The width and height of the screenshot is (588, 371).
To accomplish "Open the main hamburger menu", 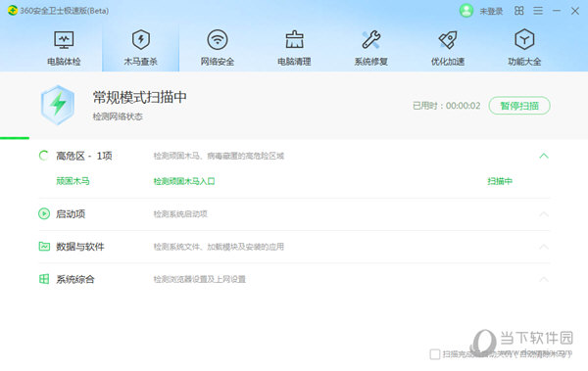I will [x=538, y=11].
